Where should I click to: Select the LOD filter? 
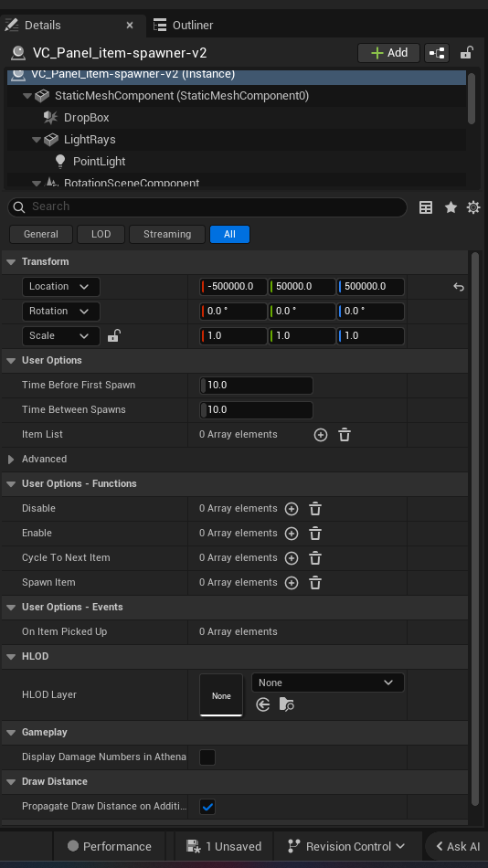pos(101,234)
